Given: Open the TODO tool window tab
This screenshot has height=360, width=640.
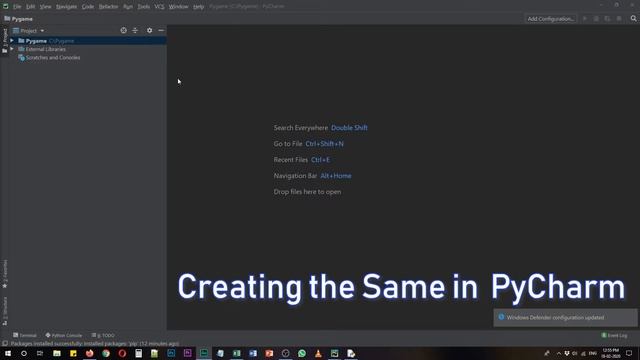Looking at the screenshot, I should coord(103,335).
